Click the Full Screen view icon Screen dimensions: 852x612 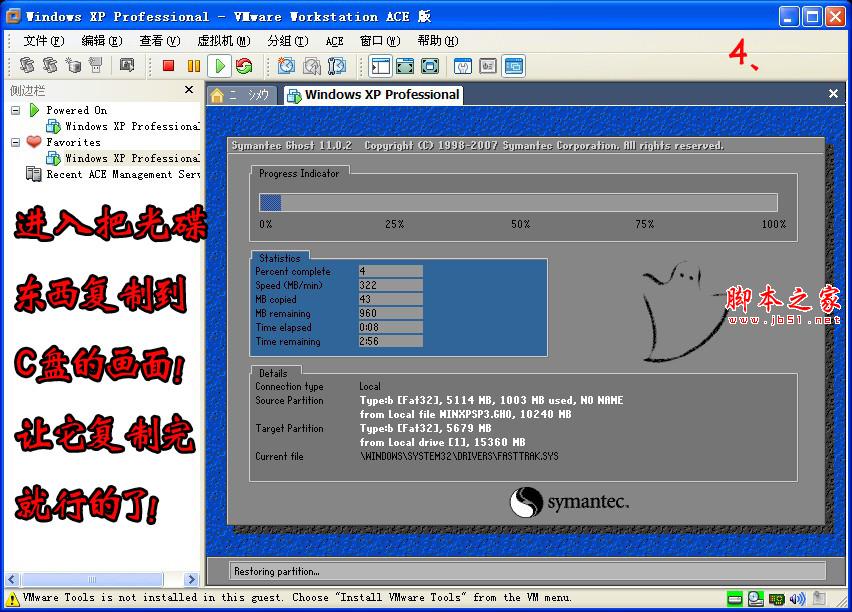pos(430,66)
